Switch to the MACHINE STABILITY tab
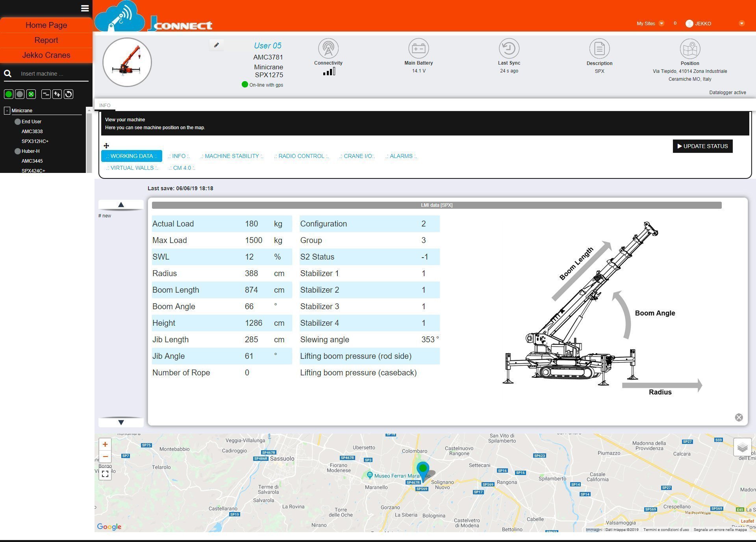The image size is (756, 542). (232, 156)
